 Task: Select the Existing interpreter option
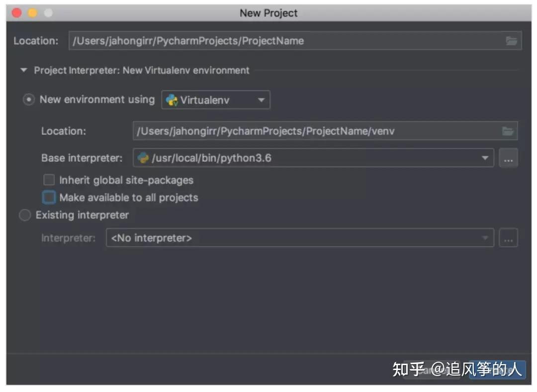coord(25,215)
